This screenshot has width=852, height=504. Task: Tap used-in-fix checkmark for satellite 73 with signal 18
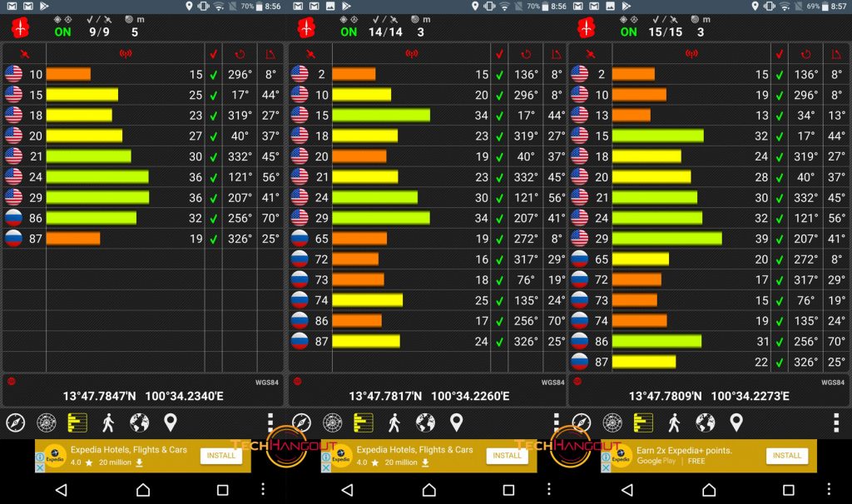click(x=499, y=279)
